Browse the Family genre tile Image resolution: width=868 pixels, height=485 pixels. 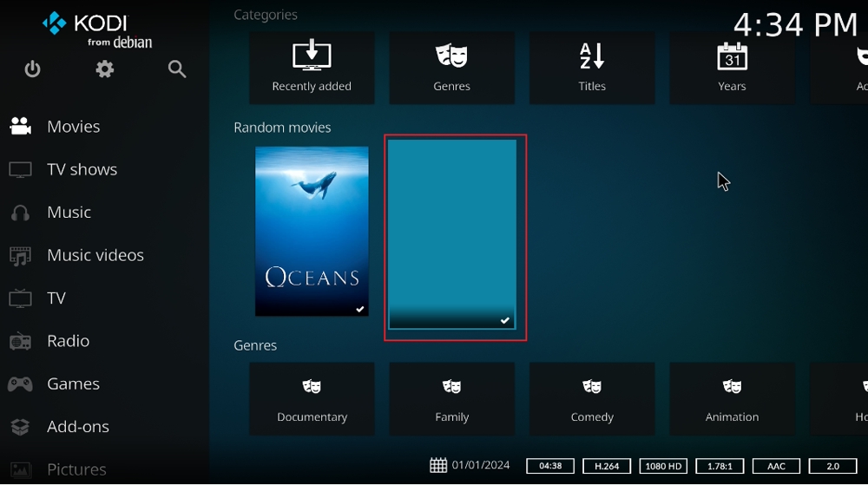pyautogui.click(x=451, y=399)
